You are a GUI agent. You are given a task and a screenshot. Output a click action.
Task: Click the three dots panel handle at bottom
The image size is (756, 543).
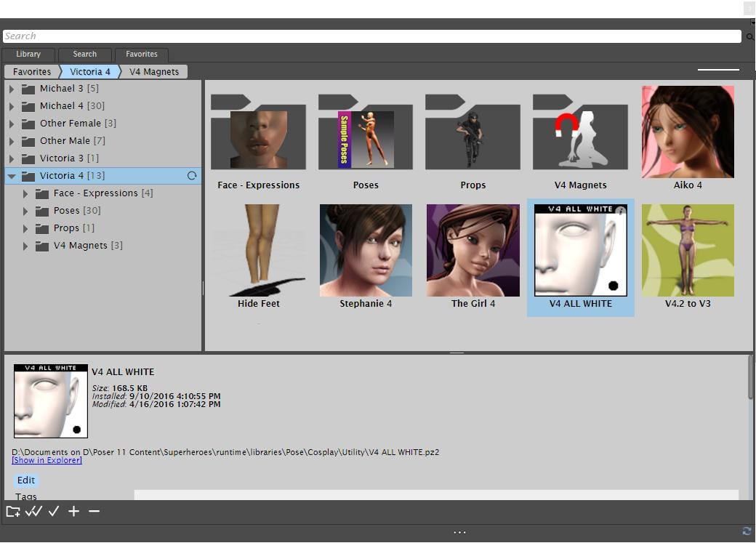[x=459, y=532]
